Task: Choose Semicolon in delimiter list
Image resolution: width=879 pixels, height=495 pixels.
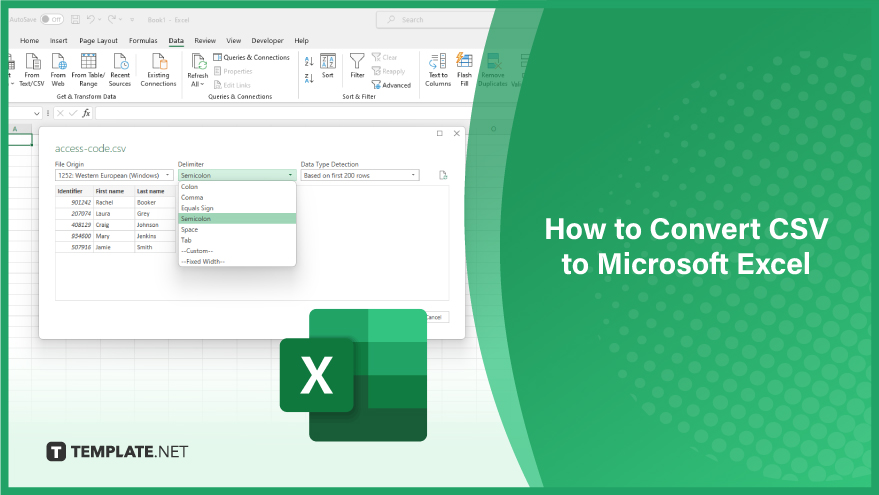Action: click(x=237, y=219)
